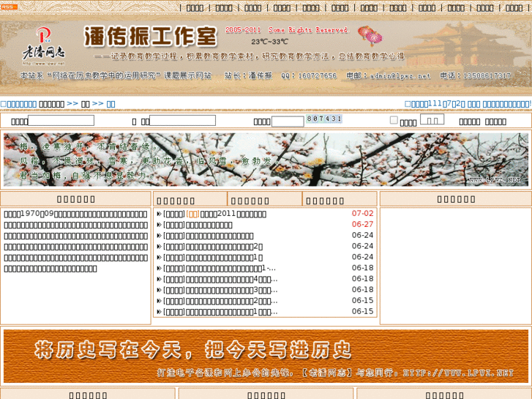The height and width of the screenshot is (399, 532).
Task: Click the password input field in login bar
Action: [x=182, y=121]
